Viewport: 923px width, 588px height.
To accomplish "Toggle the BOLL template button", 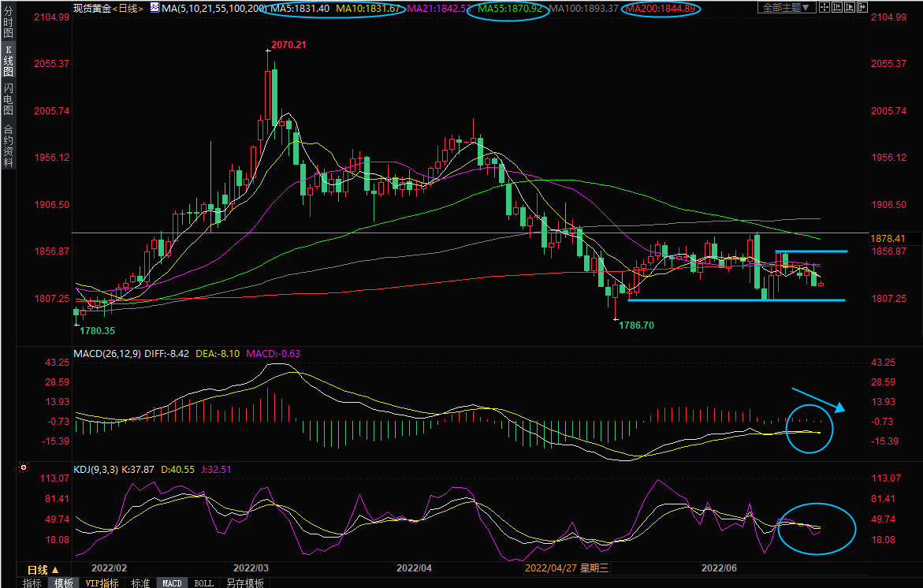I will pos(203,583).
